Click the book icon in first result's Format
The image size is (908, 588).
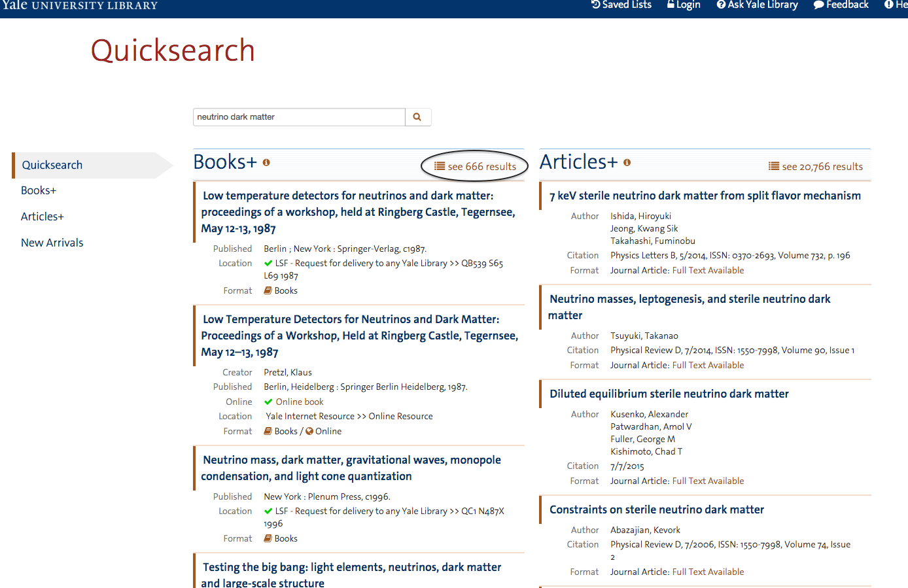point(268,290)
